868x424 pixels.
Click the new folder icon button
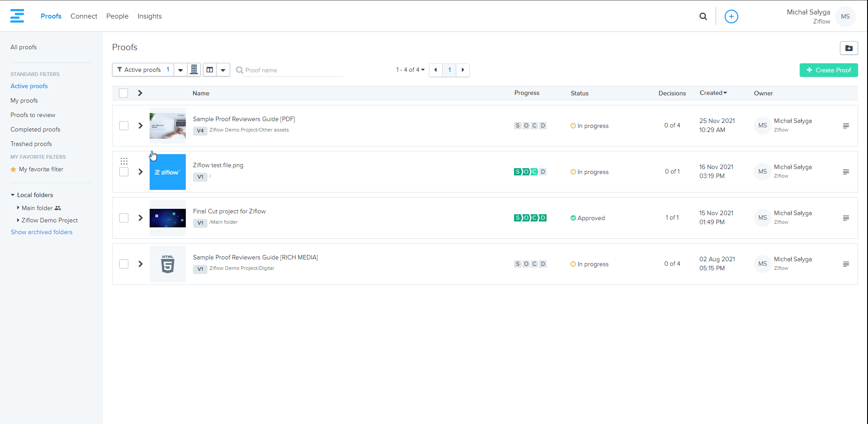pyautogui.click(x=849, y=48)
